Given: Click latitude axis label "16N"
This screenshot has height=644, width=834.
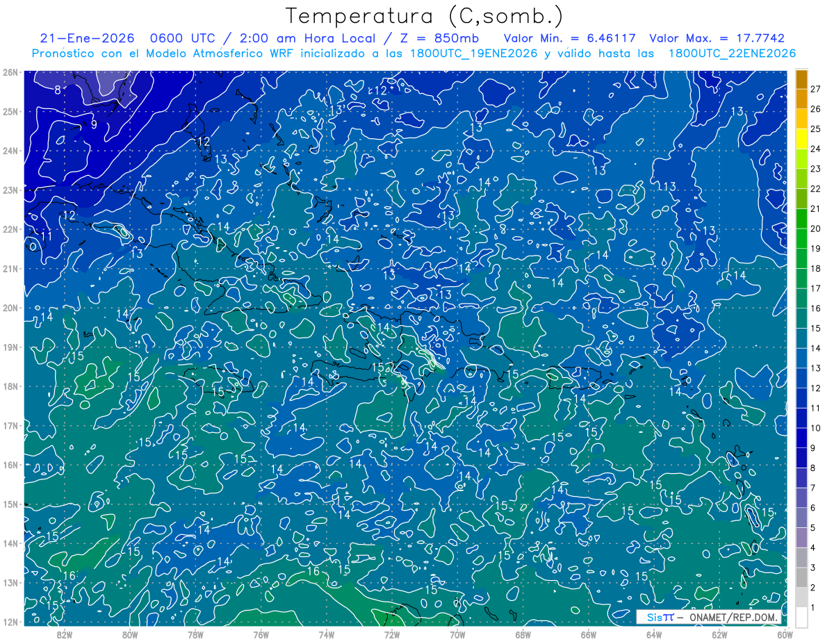Looking at the screenshot, I should (10, 465).
